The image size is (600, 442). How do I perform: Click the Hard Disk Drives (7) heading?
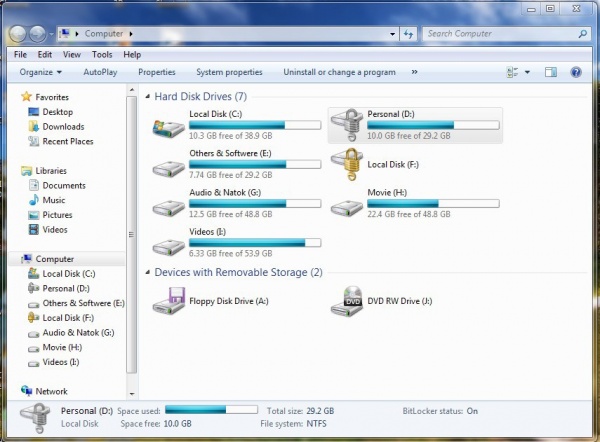201,96
